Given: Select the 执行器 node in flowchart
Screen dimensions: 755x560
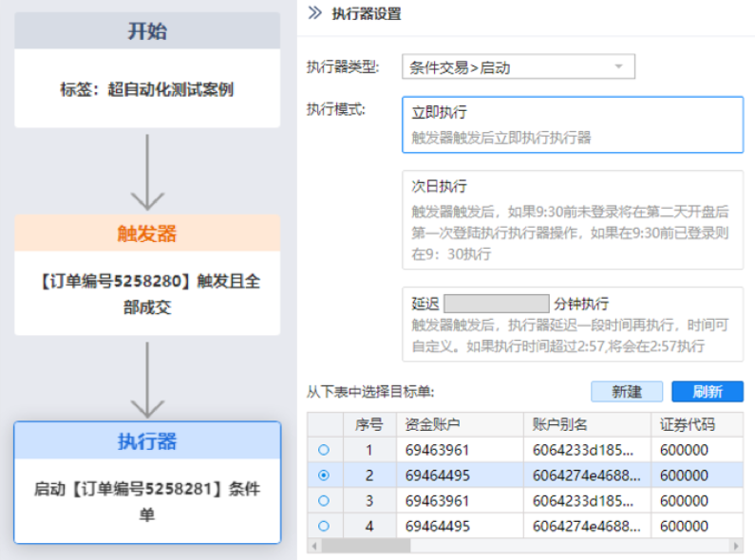Looking at the screenshot, I should tap(147, 482).
